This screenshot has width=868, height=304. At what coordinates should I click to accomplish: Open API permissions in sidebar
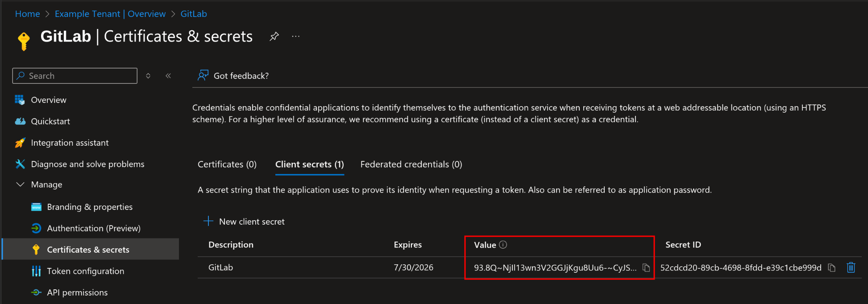click(77, 292)
